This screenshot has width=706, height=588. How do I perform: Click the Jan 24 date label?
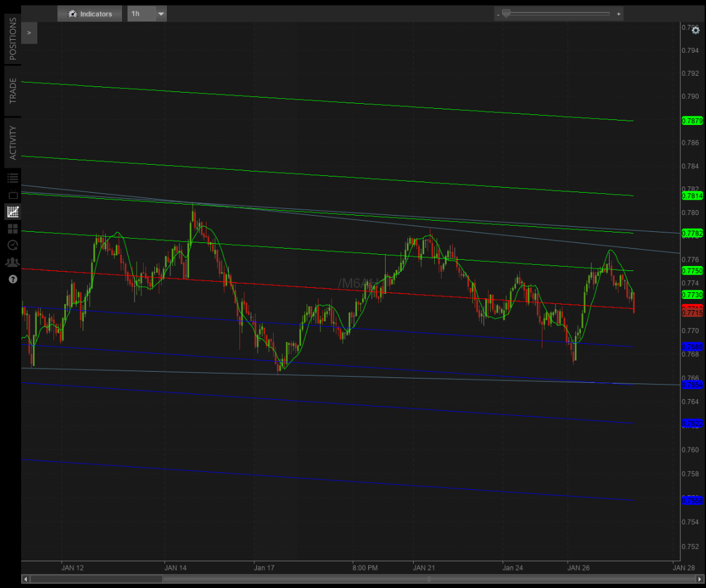(x=513, y=567)
